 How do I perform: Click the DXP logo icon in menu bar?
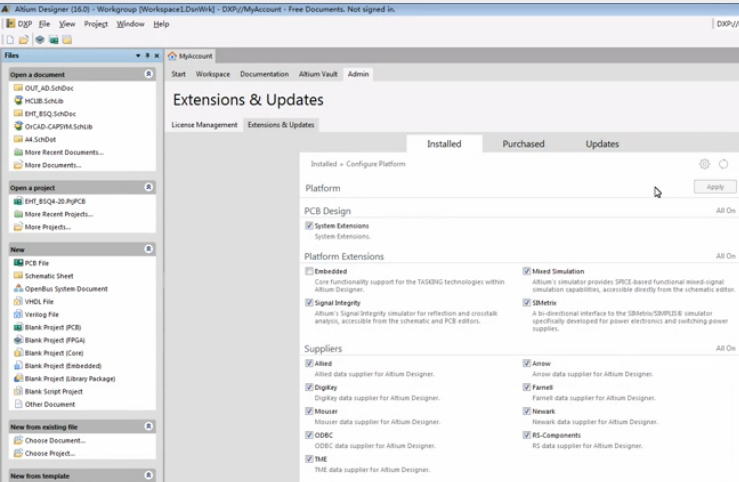pyautogui.click(x=10, y=24)
